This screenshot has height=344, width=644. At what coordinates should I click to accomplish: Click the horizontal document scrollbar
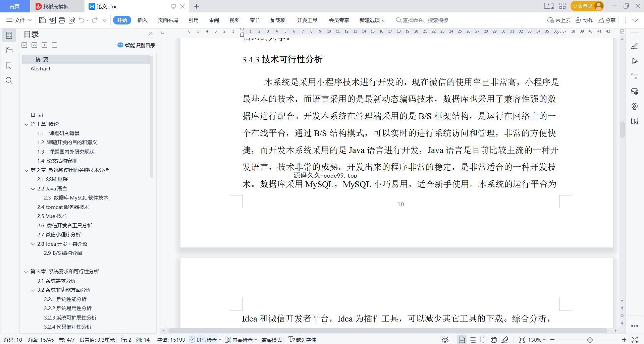click(x=387, y=331)
